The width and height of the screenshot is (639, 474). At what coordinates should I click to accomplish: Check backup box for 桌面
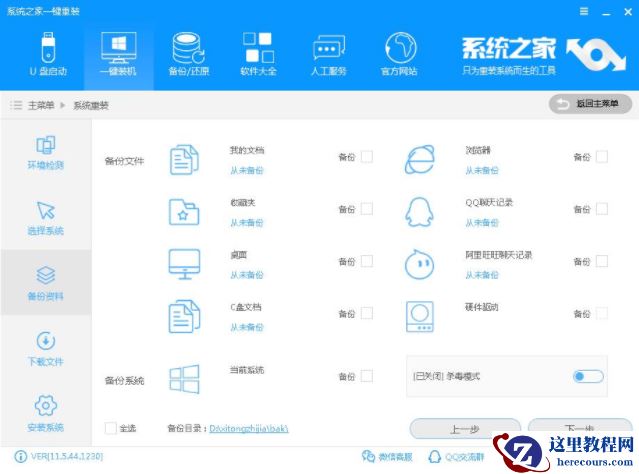click(x=367, y=261)
